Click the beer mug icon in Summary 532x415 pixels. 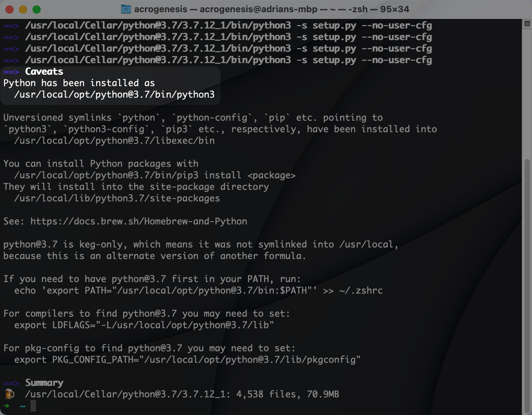click(x=9, y=394)
